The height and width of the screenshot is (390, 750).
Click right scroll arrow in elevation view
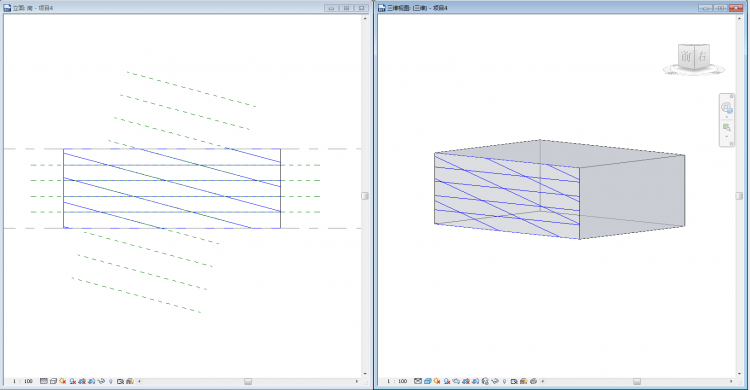(357, 381)
